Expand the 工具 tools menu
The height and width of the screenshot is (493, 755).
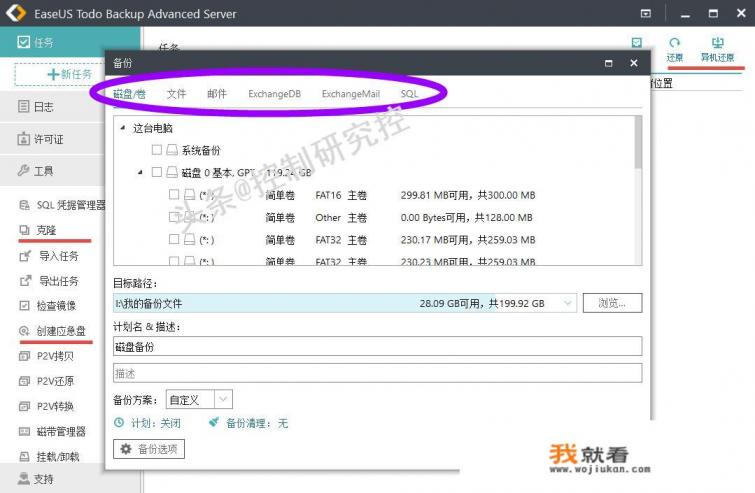point(52,170)
